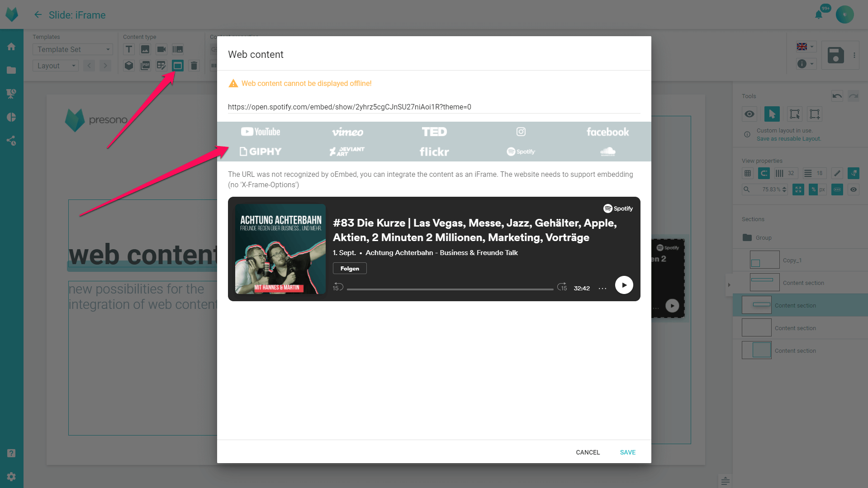Click Save as reusable Layout link

(x=789, y=139)
